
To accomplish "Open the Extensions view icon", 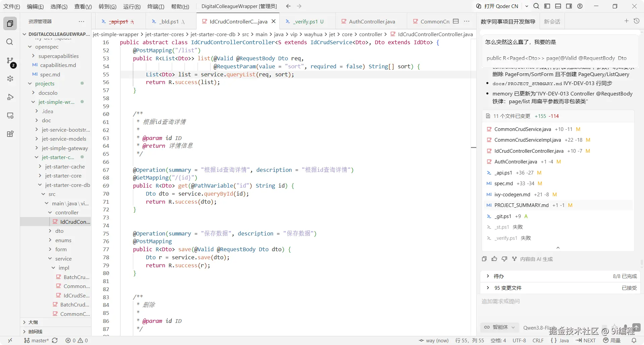I will [x=10, y=134].
